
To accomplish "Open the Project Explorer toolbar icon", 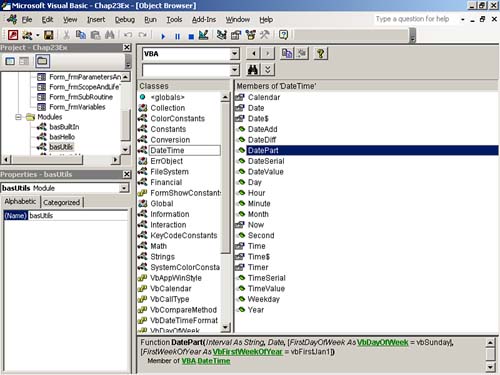I will click(221, 35).
